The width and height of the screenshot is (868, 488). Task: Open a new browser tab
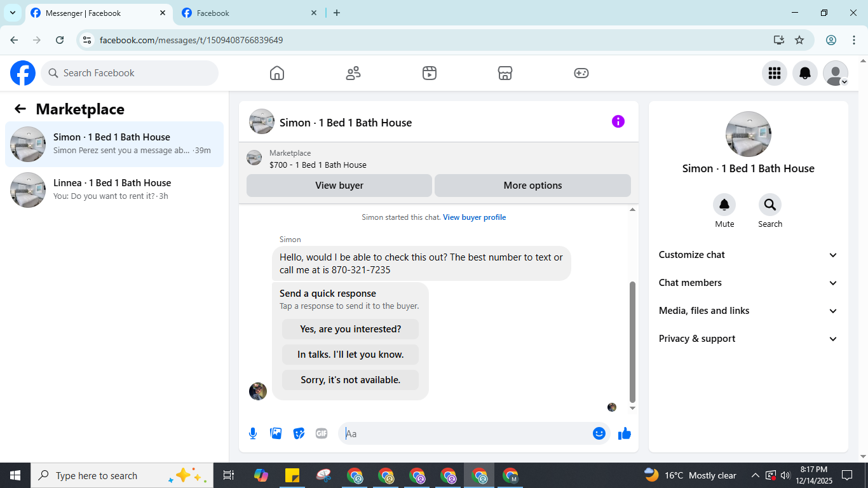337,13
